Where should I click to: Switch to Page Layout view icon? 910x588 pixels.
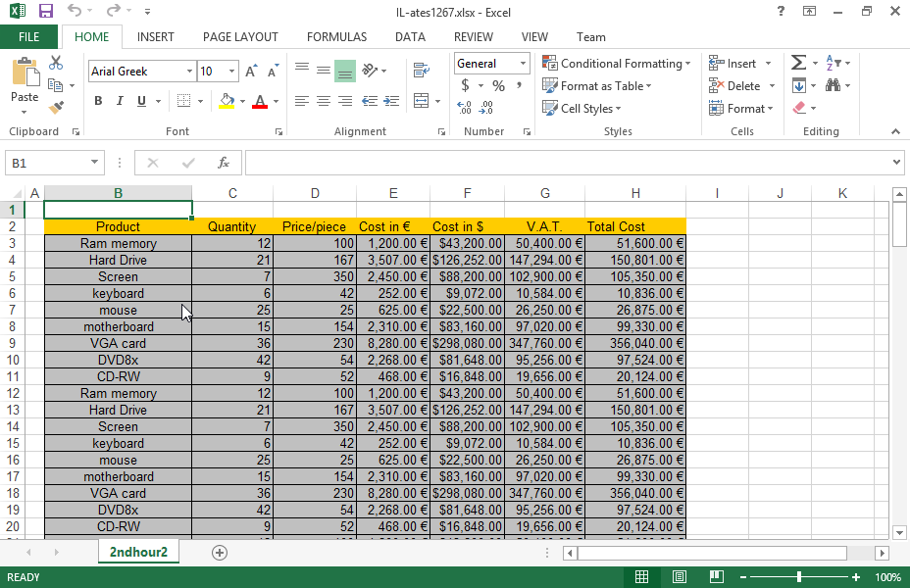[x=679, y=577]
